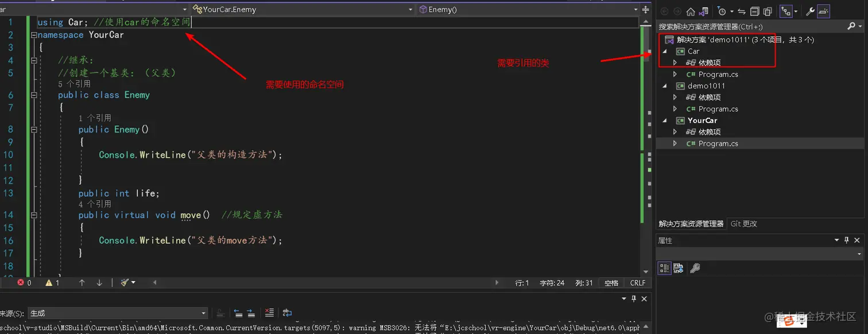Open the YourCar.Enemy type dropdown
This screenshot has height=334, width=868.
[303, 9]
